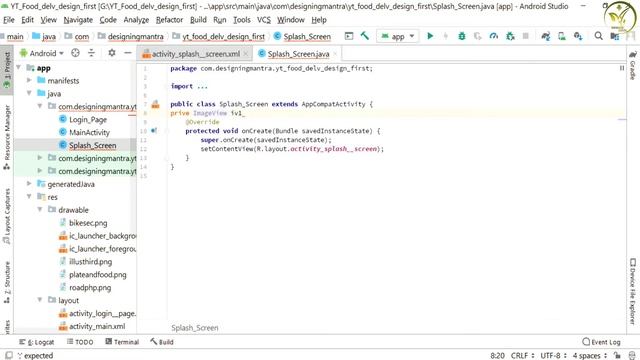Click the Select Run/Debug target icon
The image size is (640, 360).
click(349, 36)
